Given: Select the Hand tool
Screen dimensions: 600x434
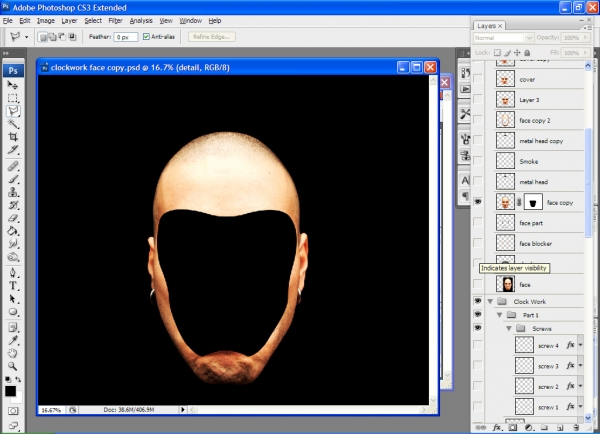Looking at the screenshot, I should click(13, 353).
